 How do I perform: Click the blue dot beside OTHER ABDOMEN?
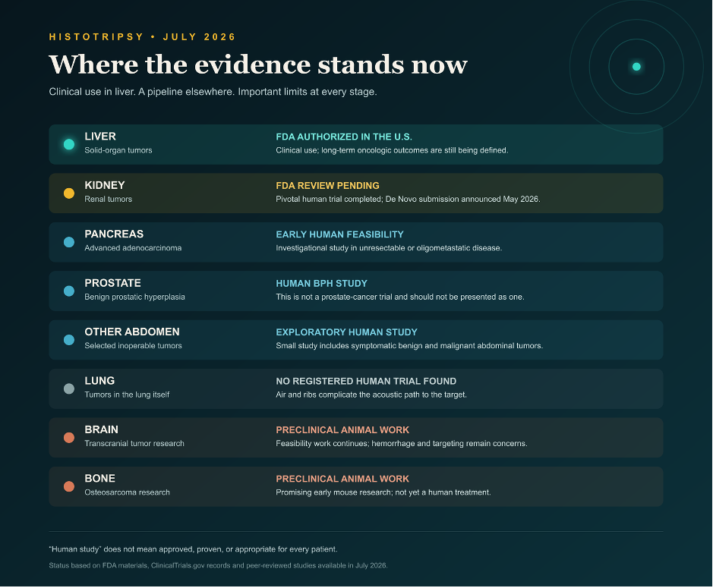[69, 339]
